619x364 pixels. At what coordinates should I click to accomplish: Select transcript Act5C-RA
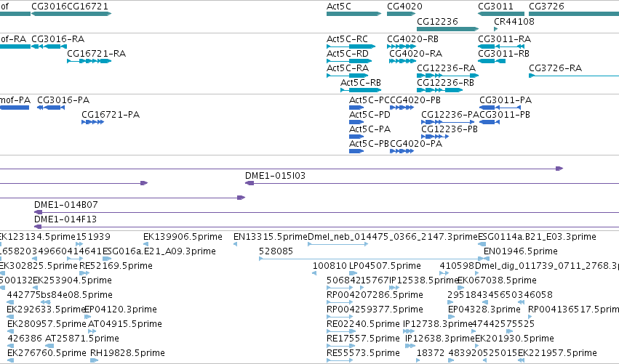[x=348, y=76]
